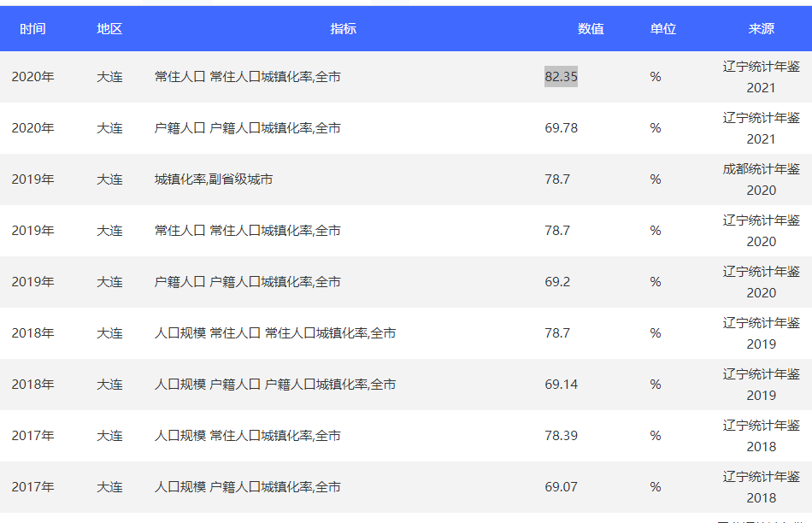Open 辽宁统计年鉴 2019 source in the 69.14 row
This screenshot has width=812, height=523.
click(x=761, y=385)
